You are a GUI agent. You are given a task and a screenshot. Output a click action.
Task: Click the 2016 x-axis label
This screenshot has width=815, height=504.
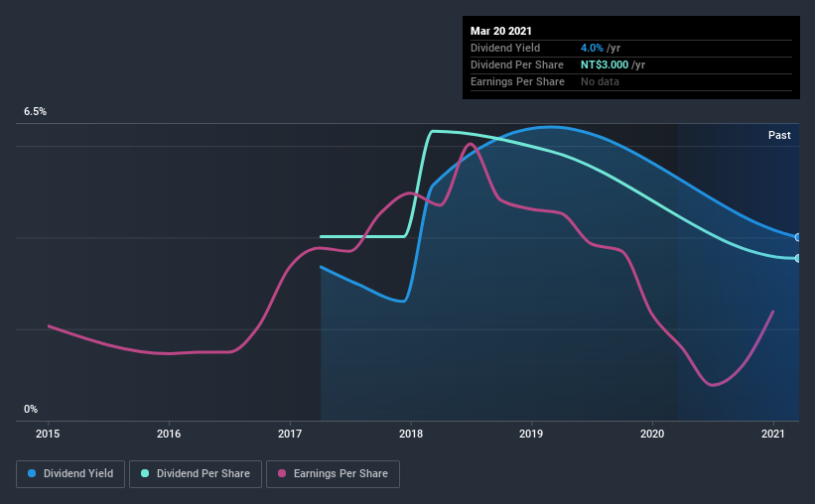pyautogui.click(x=169, y=434)
